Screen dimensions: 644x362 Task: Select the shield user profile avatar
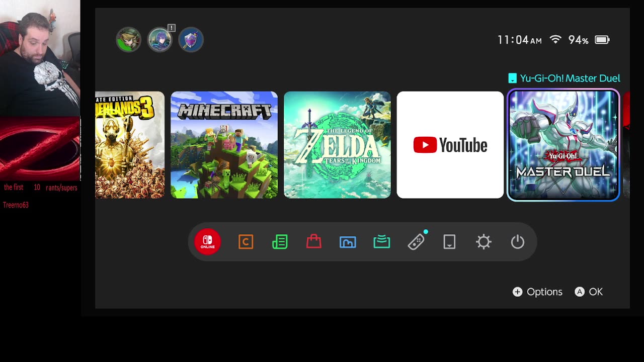pyautogui.click(x=191, y=40)
